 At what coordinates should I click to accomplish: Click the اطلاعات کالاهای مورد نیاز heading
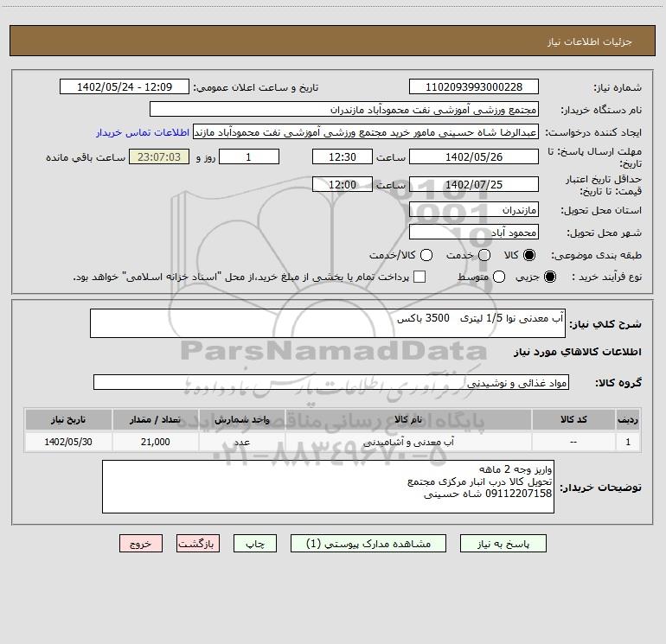(578, 352)
